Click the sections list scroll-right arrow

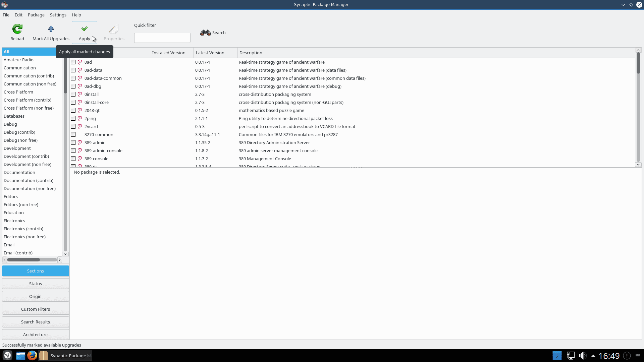pyautogui.click(x=60, y=260)
